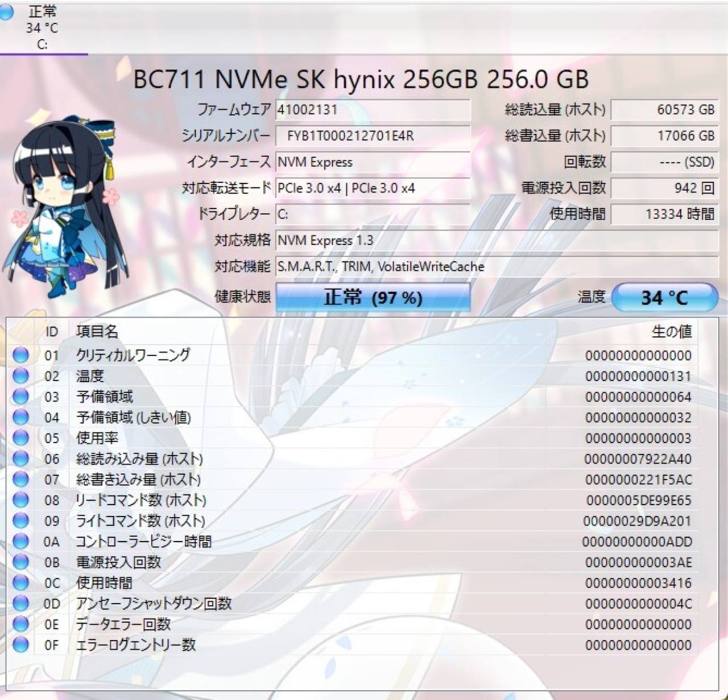Image resolution: width=728 pixels, height=700 pixels.
Task: Click the status orb beside 02 温度
Action: tap(20, 376)
